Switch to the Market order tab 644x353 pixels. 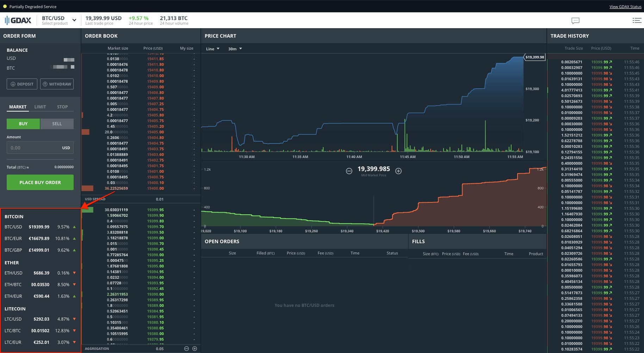click(18, 107)
